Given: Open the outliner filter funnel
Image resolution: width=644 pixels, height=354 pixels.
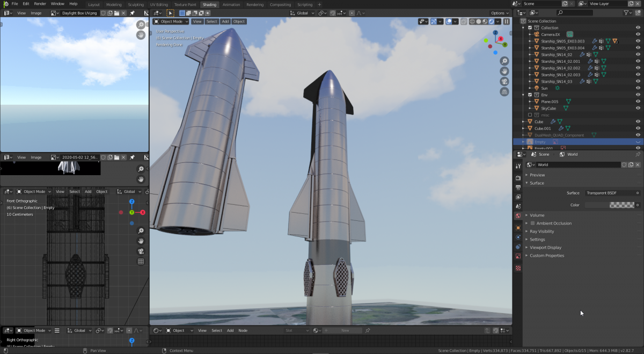Looking at the screenshot, I should coord(627,12).
